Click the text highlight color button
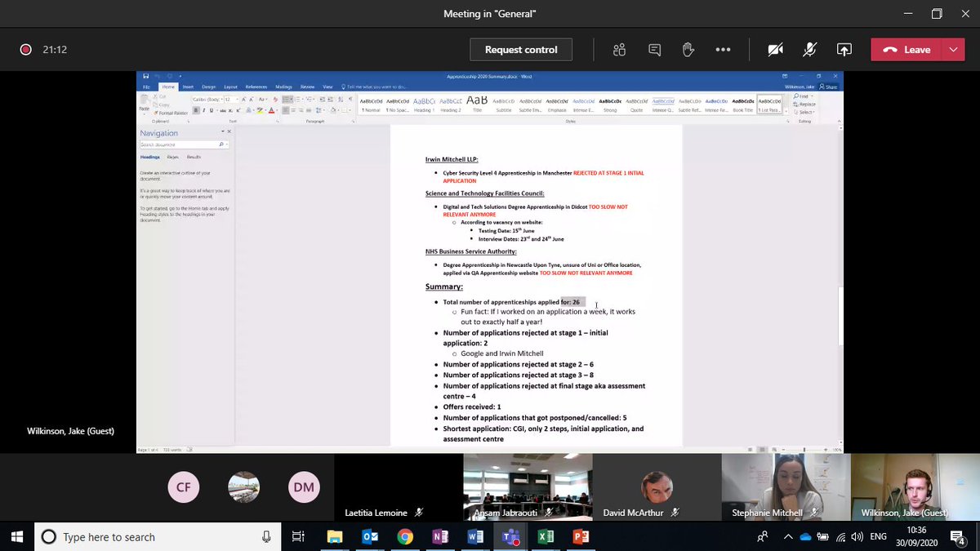This screenshot has height=551, width=980. tap(260, 110)
